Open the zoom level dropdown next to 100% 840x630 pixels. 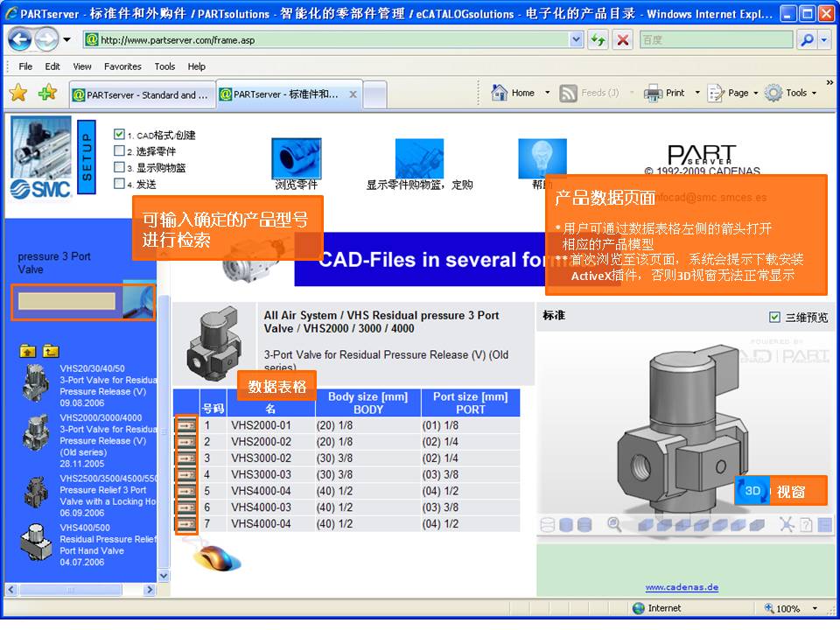815,608
